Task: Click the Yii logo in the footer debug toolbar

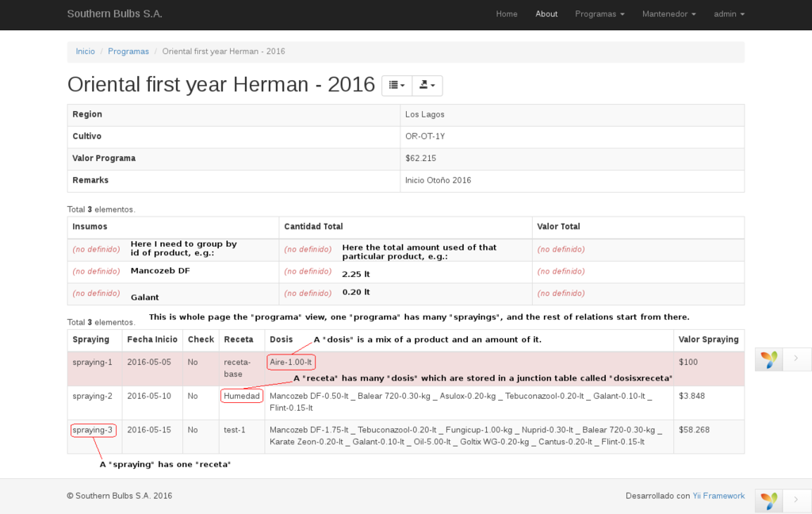Action: tap(769, 501)
